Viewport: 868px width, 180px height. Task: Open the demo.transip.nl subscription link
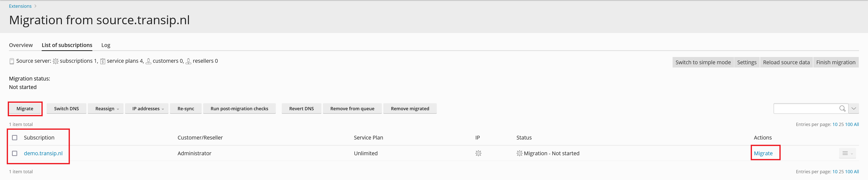pos(43,153)
